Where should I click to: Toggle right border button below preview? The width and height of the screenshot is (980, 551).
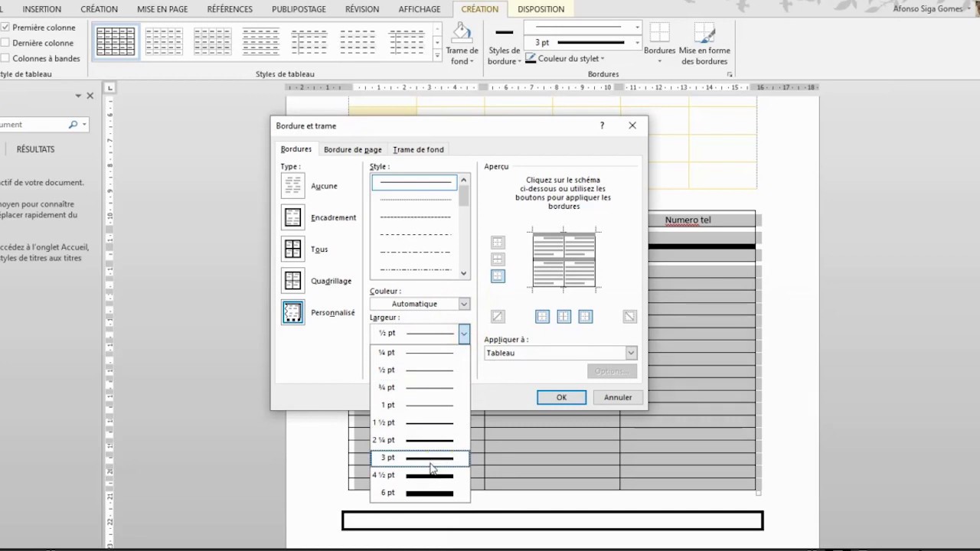pos(586,317)
